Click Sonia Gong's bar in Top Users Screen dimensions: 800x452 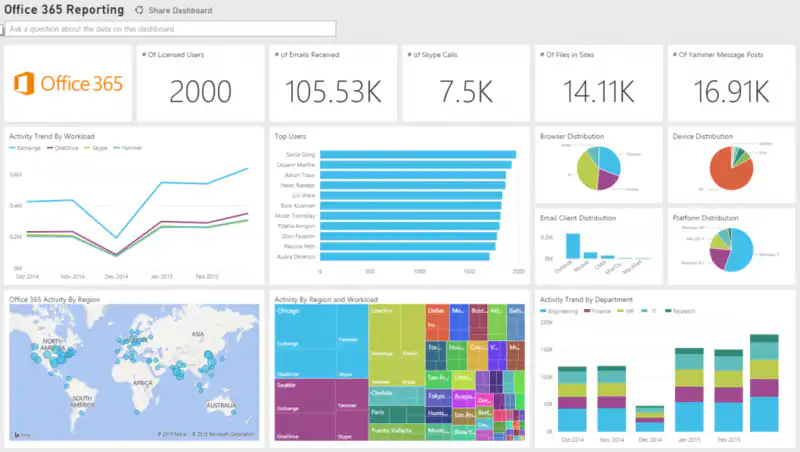[418, 155]
